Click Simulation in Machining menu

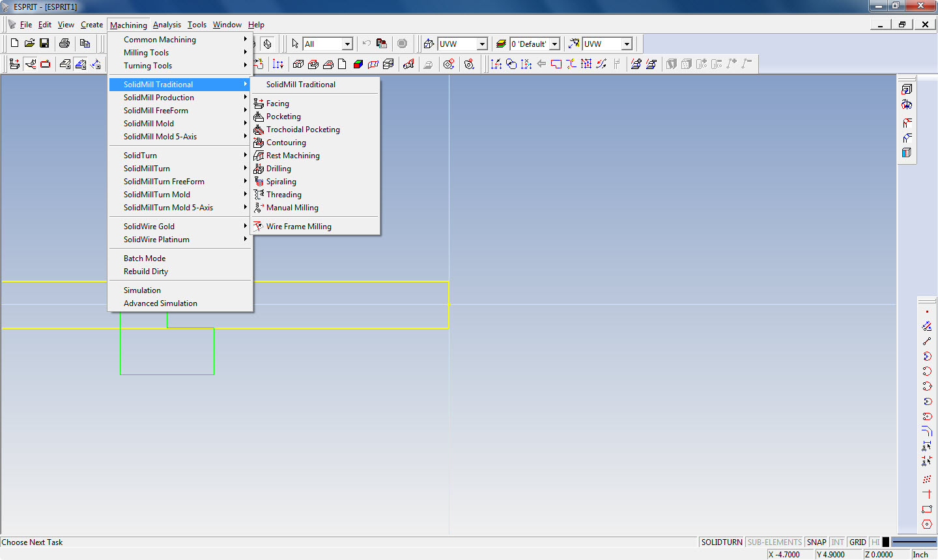(180, 290)
